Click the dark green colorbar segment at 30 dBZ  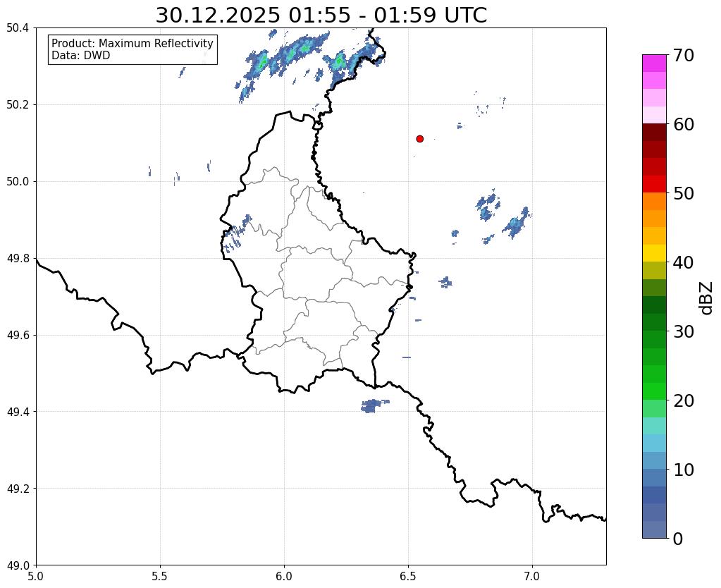click(654, 321)
